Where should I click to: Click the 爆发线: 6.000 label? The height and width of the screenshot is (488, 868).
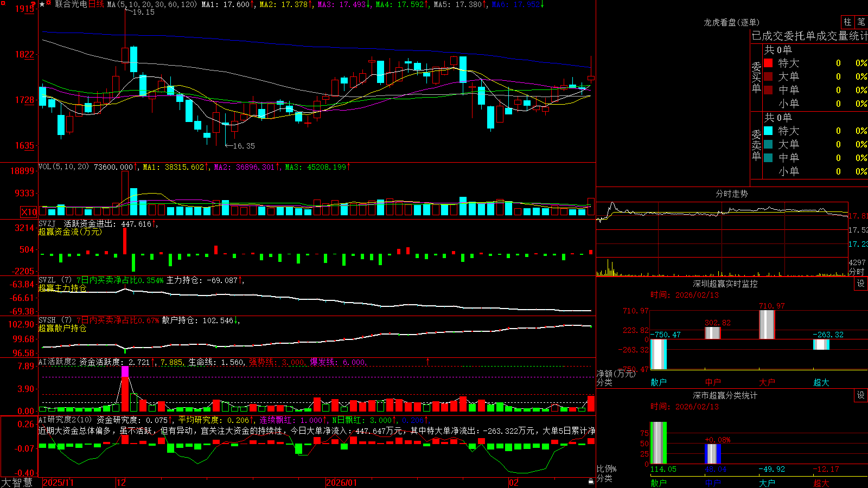point(337,362)
